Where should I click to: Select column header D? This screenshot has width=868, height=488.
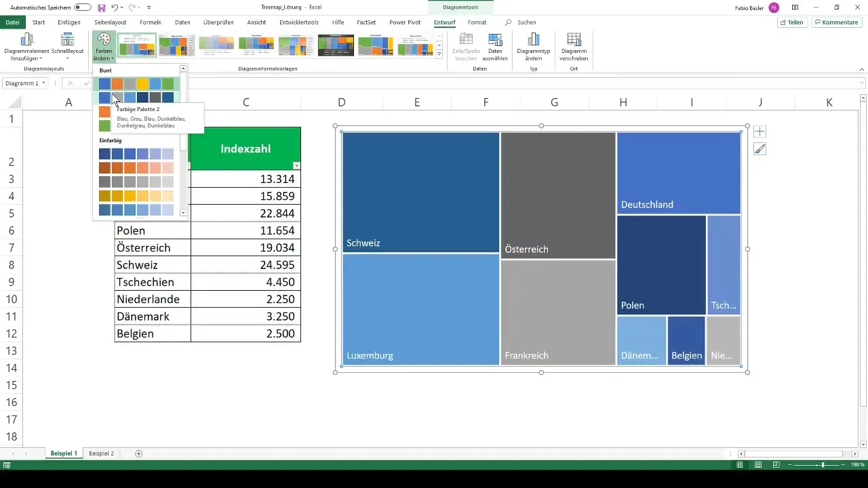pyautogui.click(x=342, y=102)
